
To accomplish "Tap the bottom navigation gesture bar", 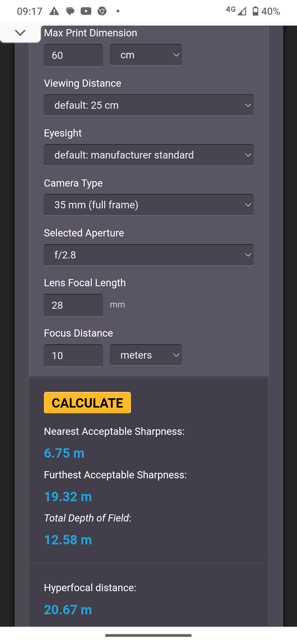I will (148, 635).
